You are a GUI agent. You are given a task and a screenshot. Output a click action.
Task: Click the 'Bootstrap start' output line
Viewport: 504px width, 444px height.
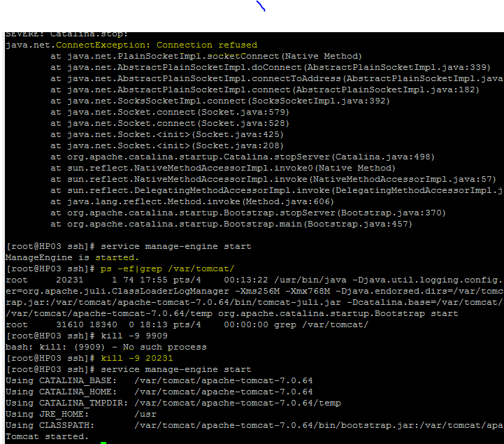[x=232, y=313]
